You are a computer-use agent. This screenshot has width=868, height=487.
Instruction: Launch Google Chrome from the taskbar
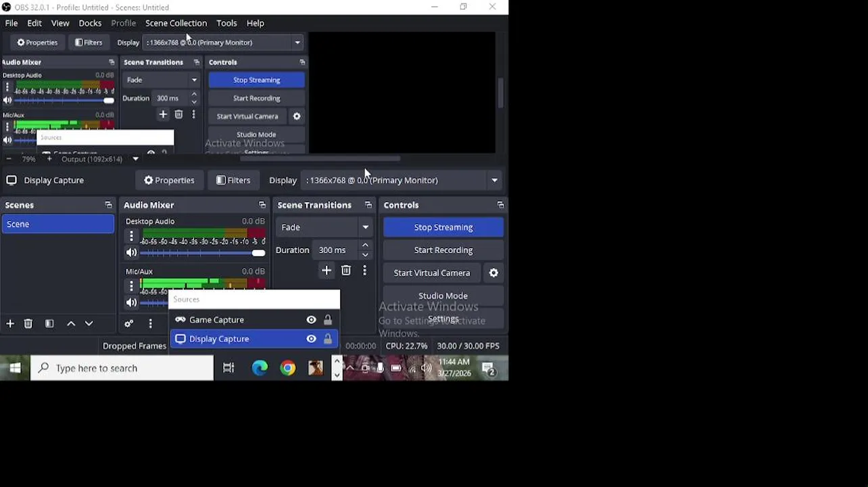(288, 369)
